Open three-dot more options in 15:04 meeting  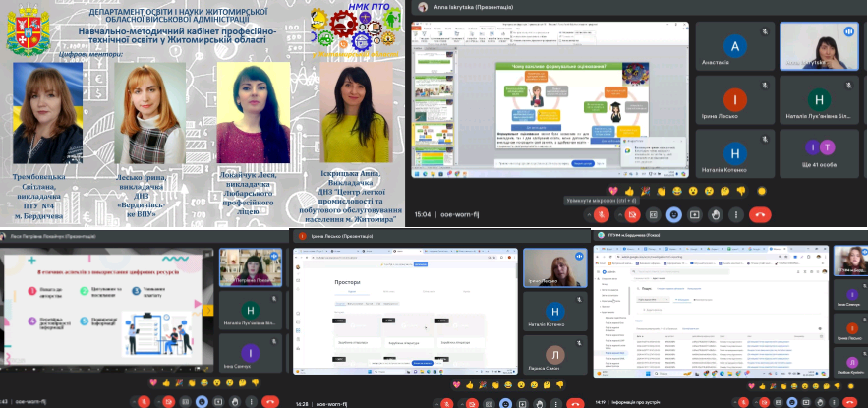[735, 213]
